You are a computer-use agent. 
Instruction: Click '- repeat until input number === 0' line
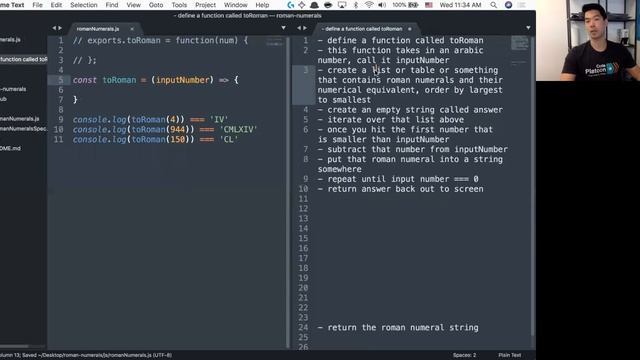point(398,179)
